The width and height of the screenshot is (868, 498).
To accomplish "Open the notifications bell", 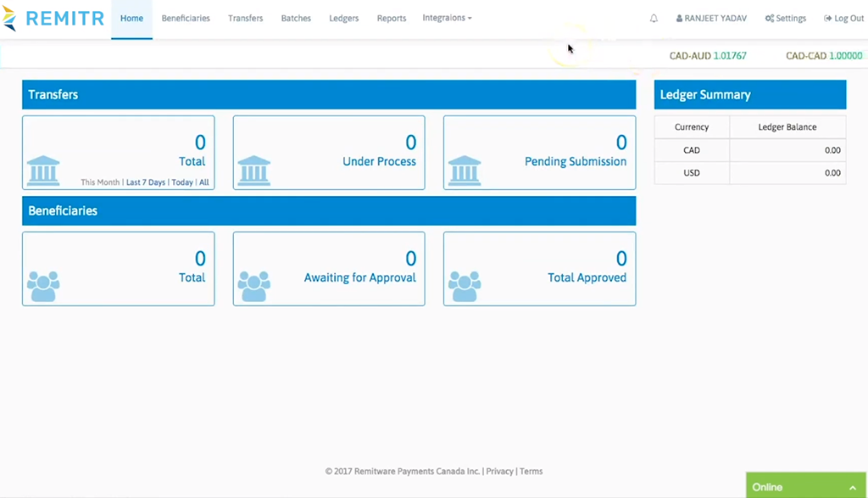I will point(654,19).
